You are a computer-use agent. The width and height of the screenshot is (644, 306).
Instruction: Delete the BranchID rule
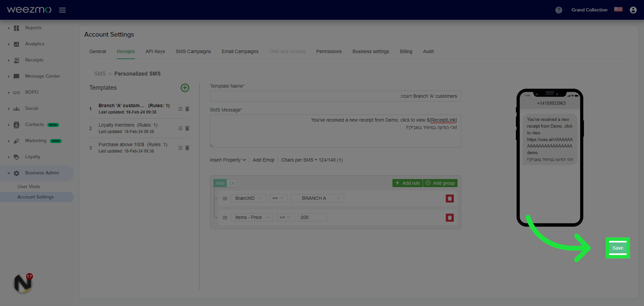(450, 199)
